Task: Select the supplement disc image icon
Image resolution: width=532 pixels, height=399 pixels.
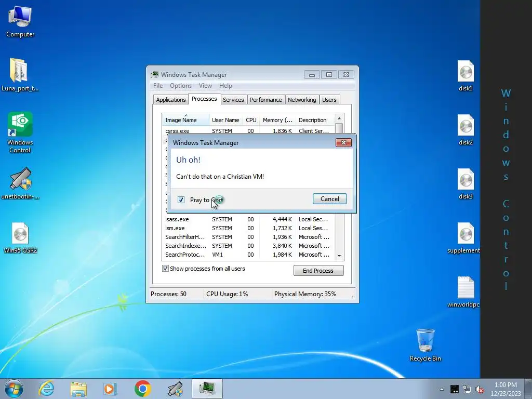Action: (x=464, y=238)
